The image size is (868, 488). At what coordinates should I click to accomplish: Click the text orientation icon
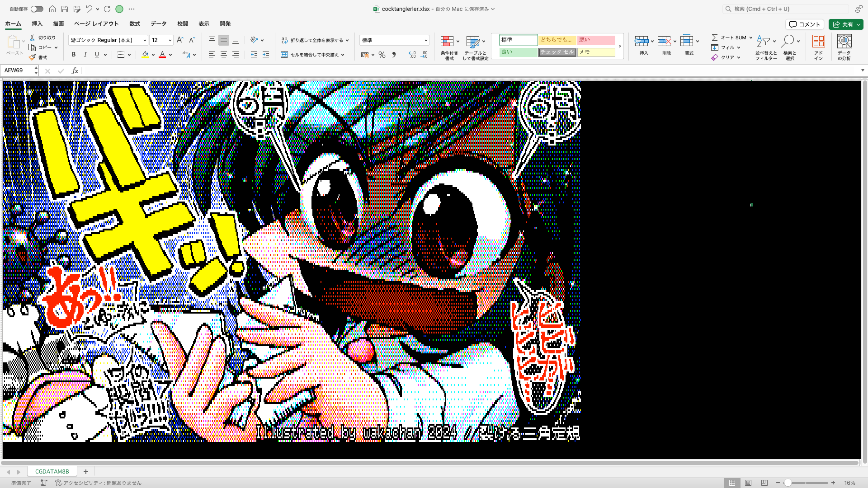[x=254, y=40]
